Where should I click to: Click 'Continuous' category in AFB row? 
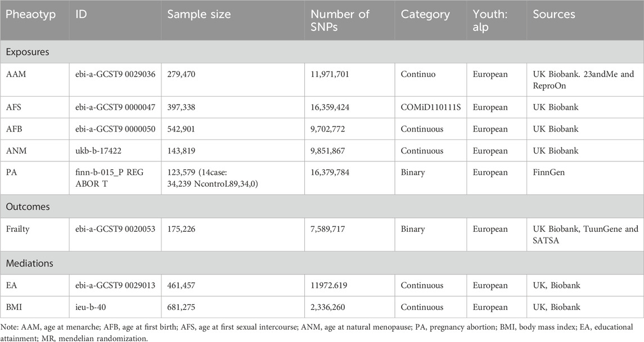click(422, 129)
